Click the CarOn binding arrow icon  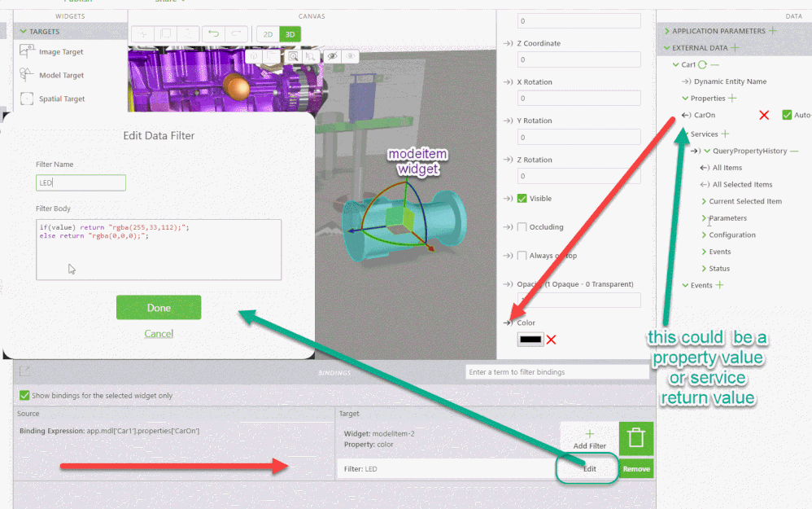pyautogui.click(x=686, y=115)
